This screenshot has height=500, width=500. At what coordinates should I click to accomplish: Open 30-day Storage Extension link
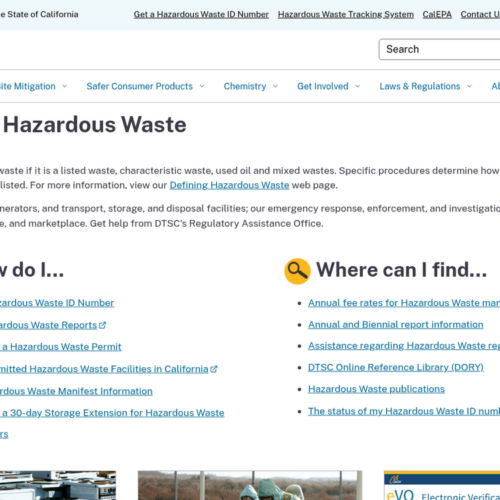(112, 413)
